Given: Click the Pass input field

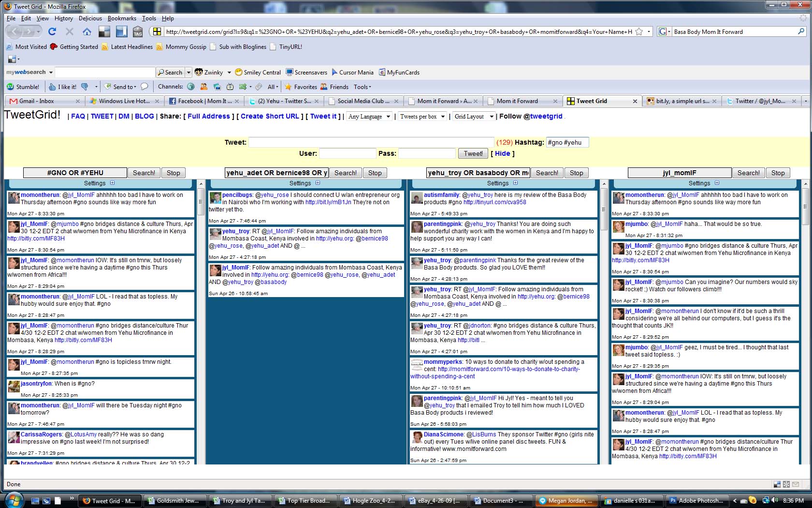Looking at the screenshot, I should [427, 153].
